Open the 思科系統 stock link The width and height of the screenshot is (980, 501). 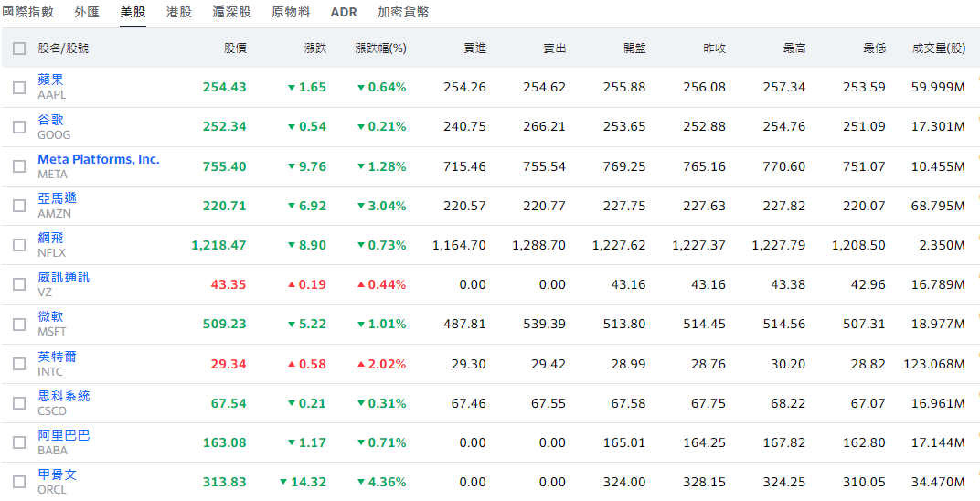[x=64, y=396]
